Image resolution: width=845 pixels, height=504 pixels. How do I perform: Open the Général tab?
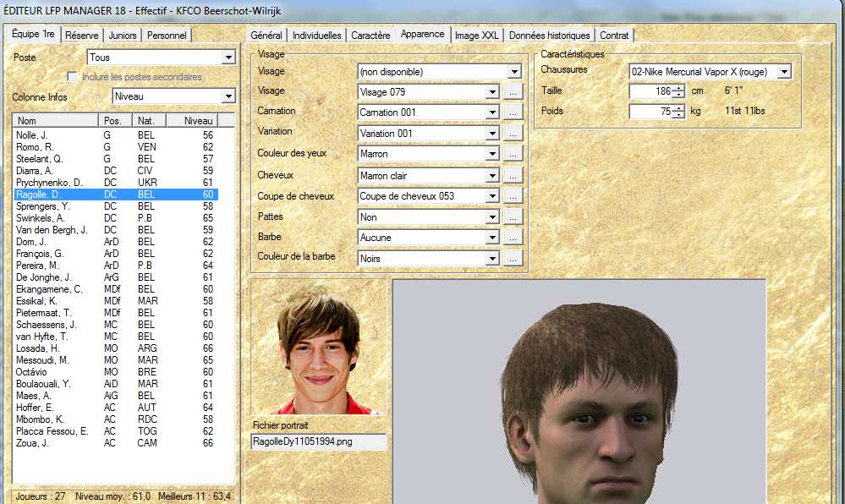(x=266, y=36)
